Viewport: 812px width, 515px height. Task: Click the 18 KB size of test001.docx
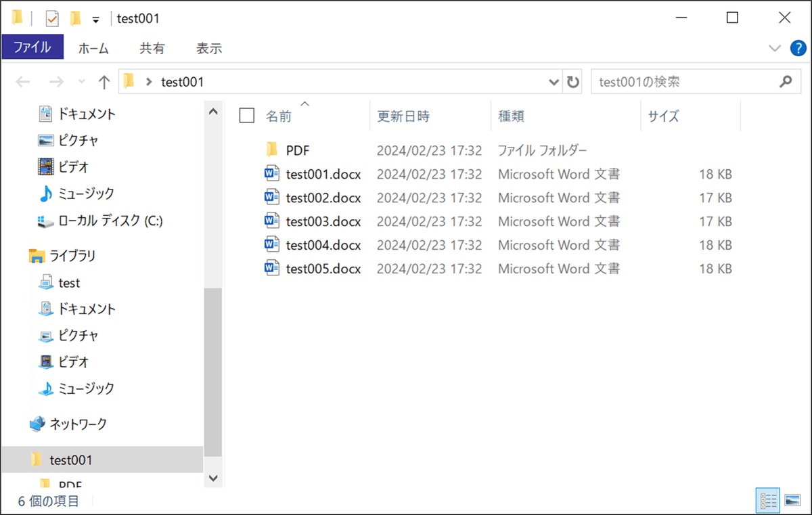(x=716, y=175)
